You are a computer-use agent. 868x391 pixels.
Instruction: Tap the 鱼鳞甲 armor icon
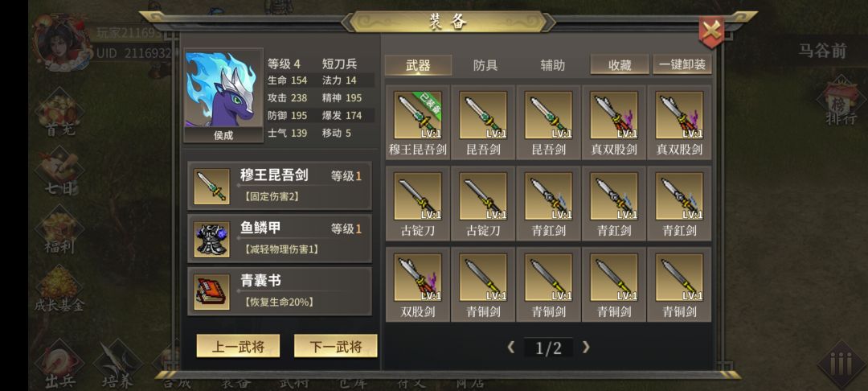coord(211,239)
